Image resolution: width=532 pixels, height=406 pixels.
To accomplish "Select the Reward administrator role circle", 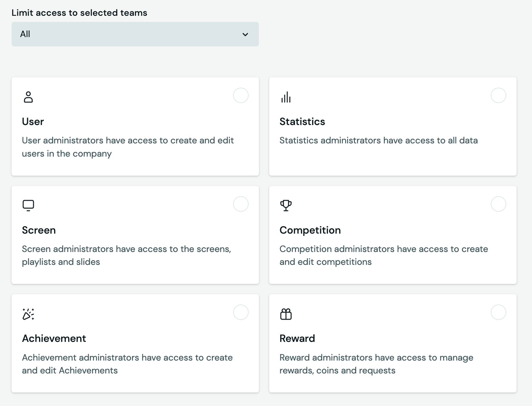I will (498, 312).
